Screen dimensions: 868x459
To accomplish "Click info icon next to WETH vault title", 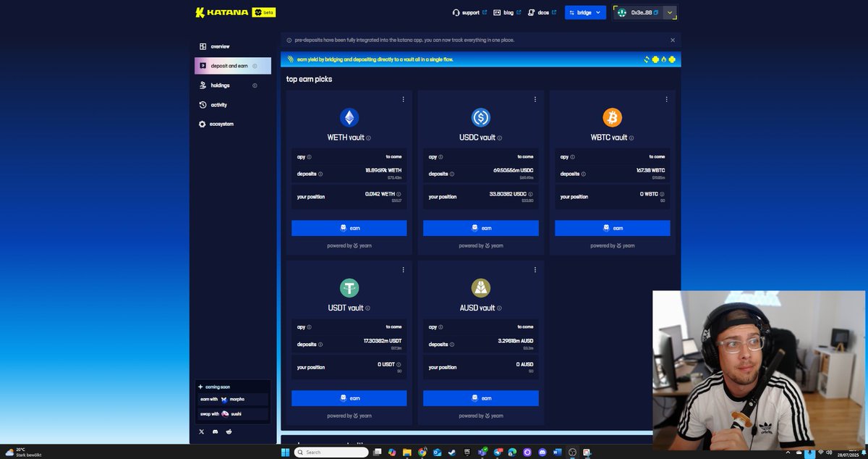I will point(368,138).
